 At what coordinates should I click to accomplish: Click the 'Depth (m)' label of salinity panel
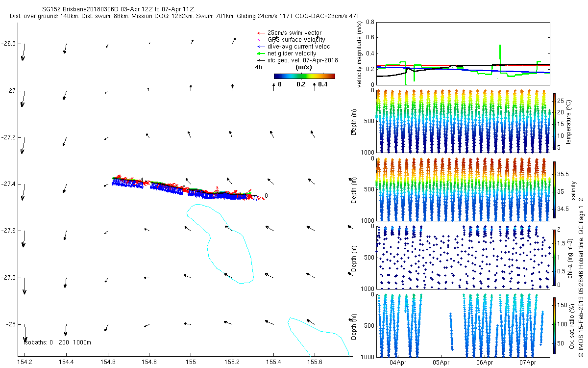pyautogui.click(x=354, y=189)
